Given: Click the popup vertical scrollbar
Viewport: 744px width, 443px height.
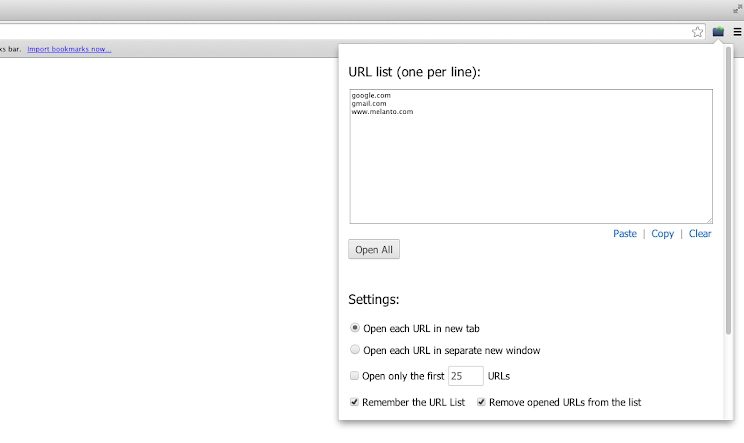Looking at the screenshot, I should coord(728,190).
